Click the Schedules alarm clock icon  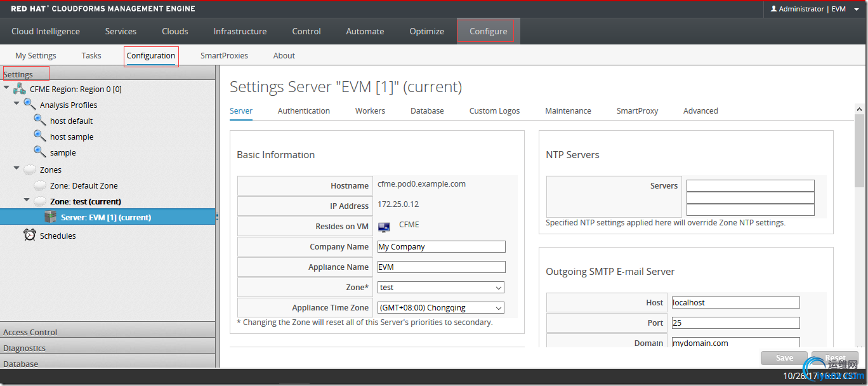tap(30, 235)
